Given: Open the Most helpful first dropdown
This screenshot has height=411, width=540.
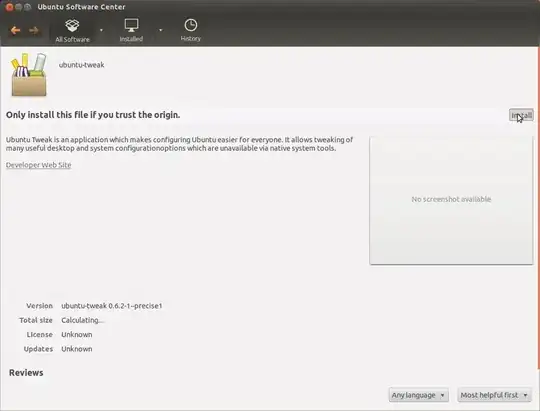Looking at the screenshot, I should pos(494,395).
